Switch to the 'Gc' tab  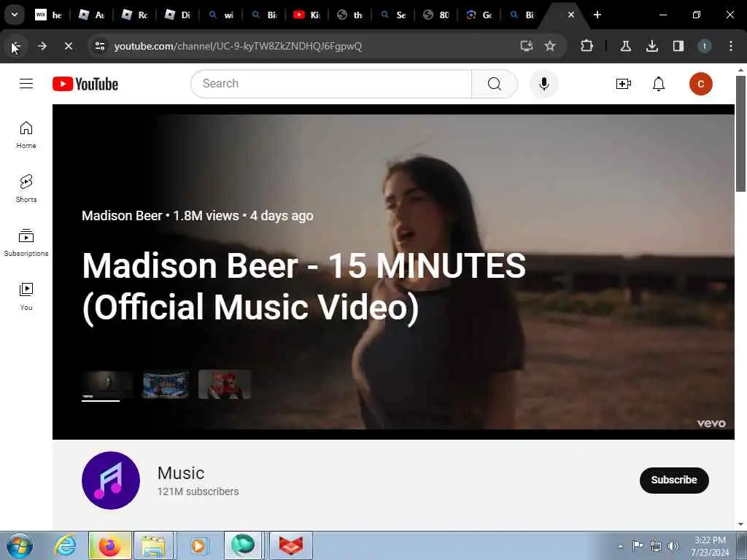479,15
